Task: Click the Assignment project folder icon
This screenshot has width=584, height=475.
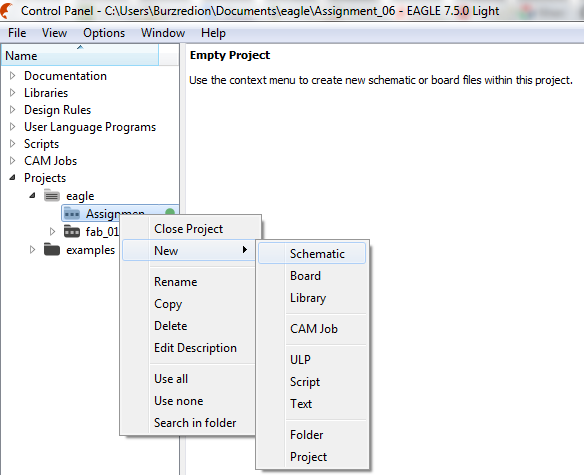Action: coord(72,213)
